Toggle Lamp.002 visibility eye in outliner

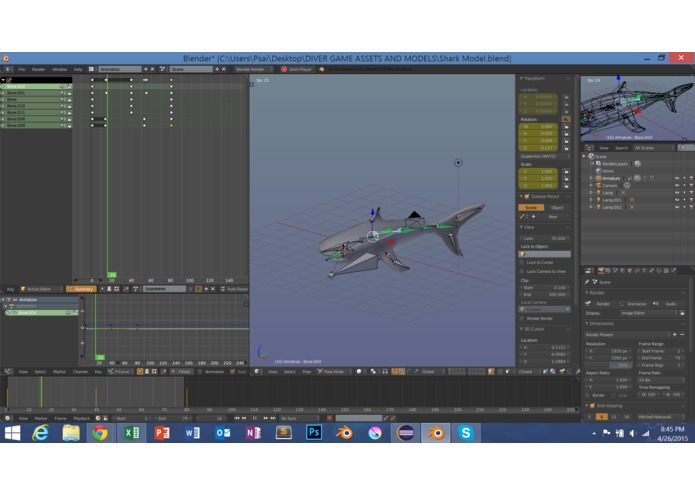(x=677, y=207)
